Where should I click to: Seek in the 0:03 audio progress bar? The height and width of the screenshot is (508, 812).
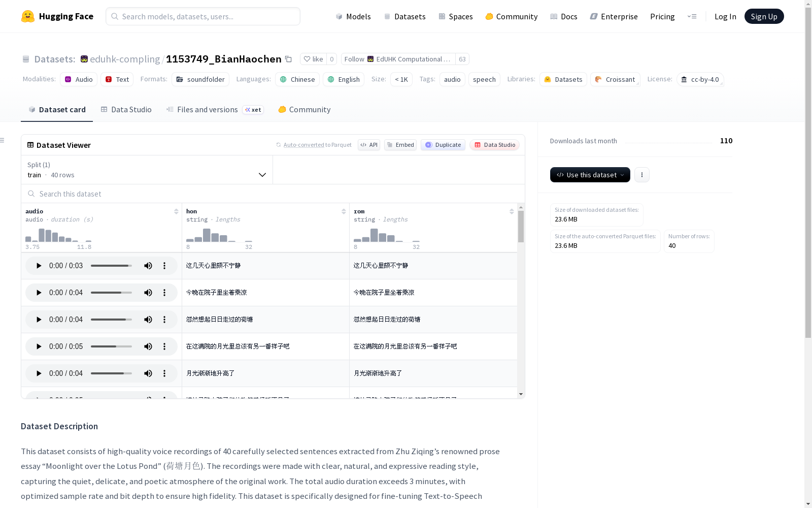pos(111,266)
